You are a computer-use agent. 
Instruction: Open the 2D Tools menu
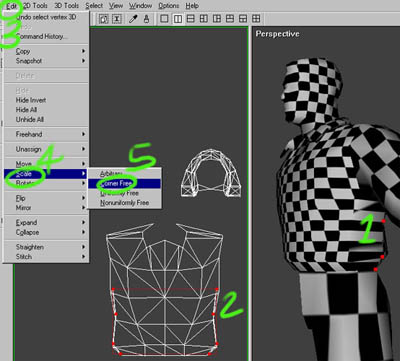(x=35, y=6)
